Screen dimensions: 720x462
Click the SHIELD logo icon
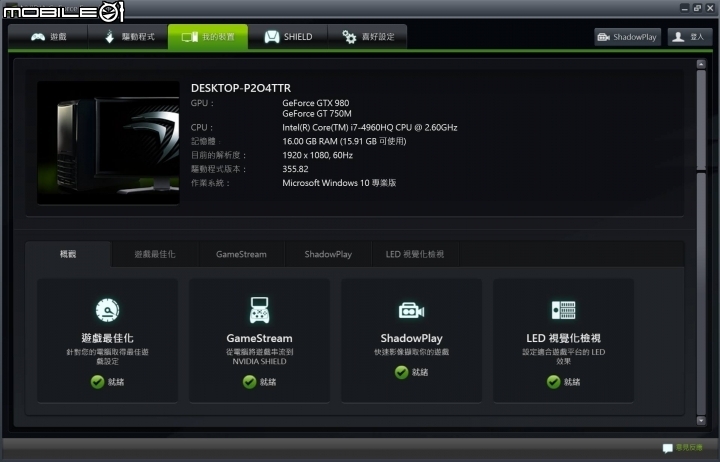[272, 37]
